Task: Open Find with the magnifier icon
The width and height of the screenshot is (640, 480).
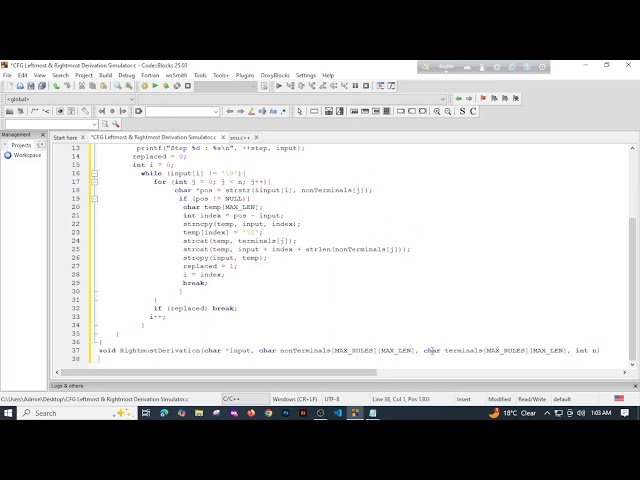Action: click(118, 86)
